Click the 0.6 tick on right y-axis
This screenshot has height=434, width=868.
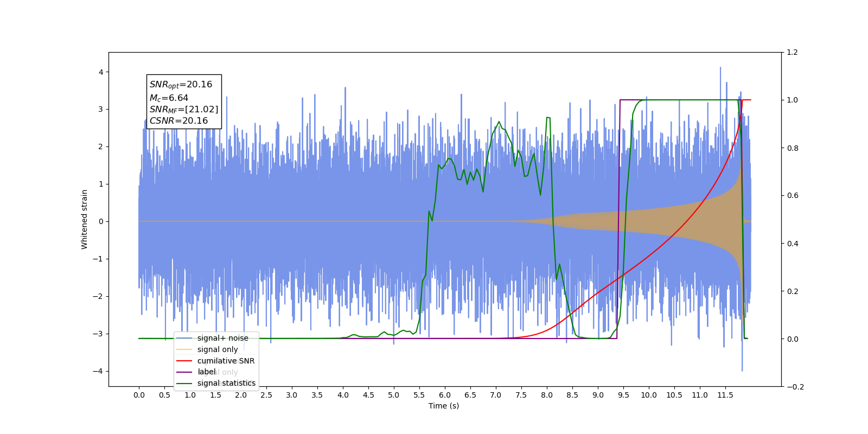point(793,196)
